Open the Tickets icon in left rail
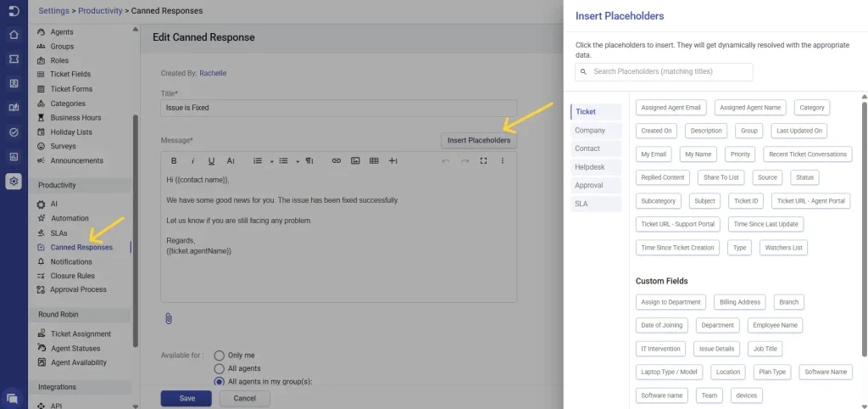The height and width of the screenshot is (409, 868). (14, 59)
